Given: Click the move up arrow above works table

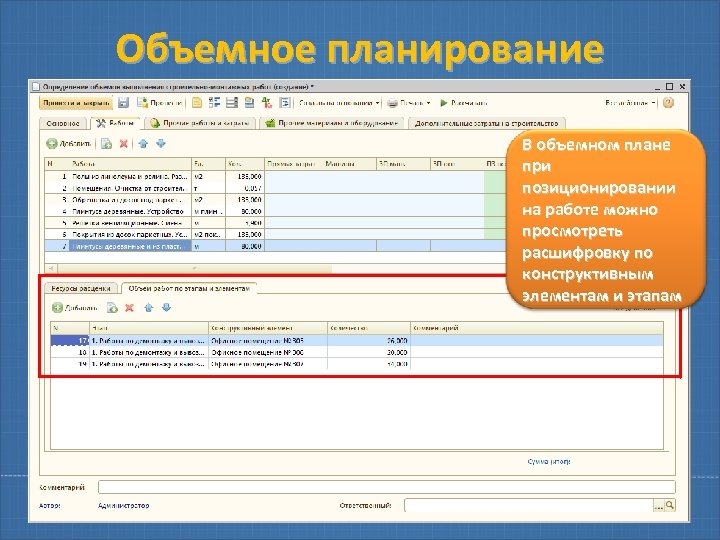Looking at the screenshot, I should [143, 144].
